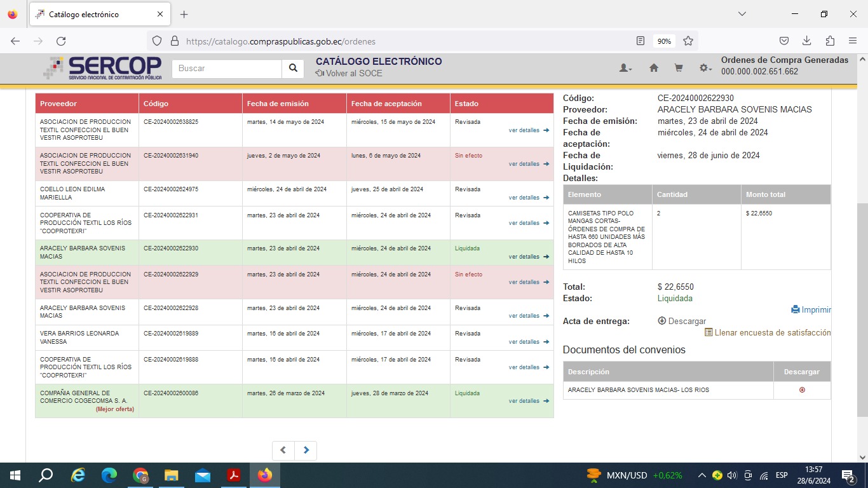Expand the settings gear dropdown
868x488 pixels.
[705, 69]
